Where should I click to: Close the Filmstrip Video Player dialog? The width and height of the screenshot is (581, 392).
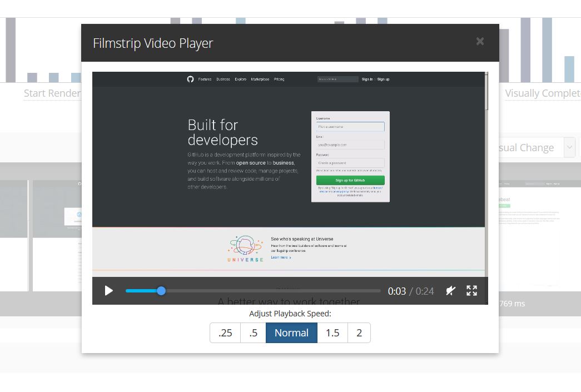tap(480, 41)
